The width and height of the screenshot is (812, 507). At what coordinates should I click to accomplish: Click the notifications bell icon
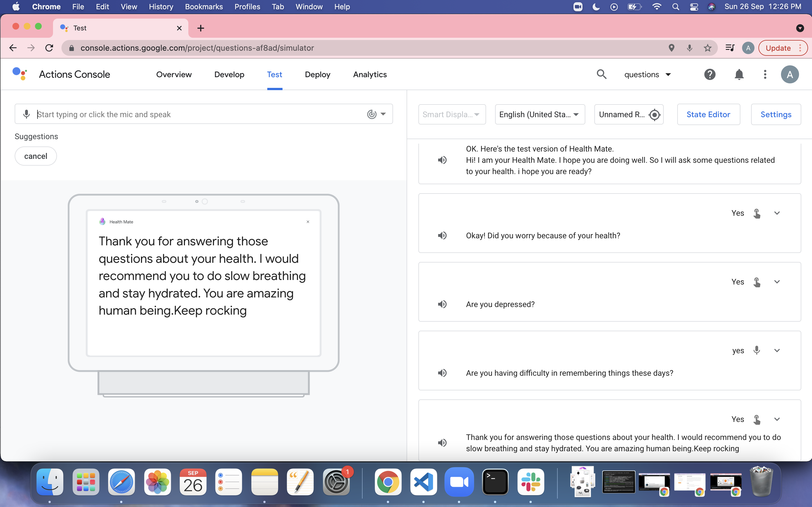739,74
